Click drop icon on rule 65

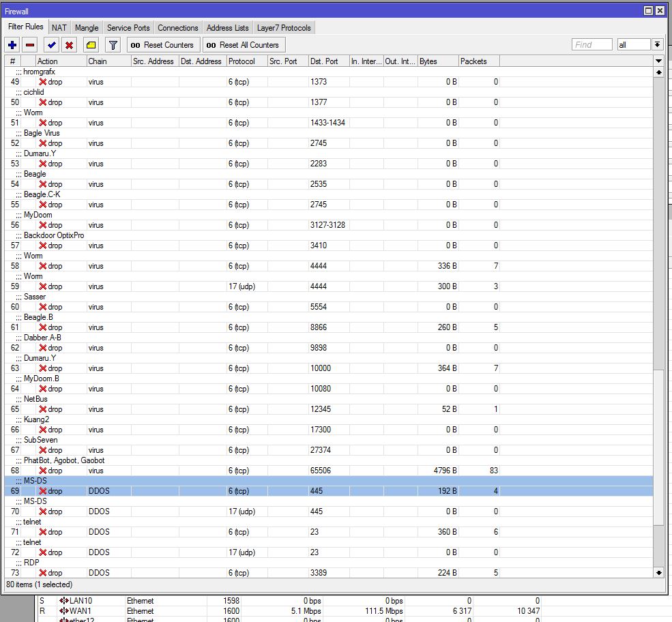pyautogui.click(x=42, y=409)
